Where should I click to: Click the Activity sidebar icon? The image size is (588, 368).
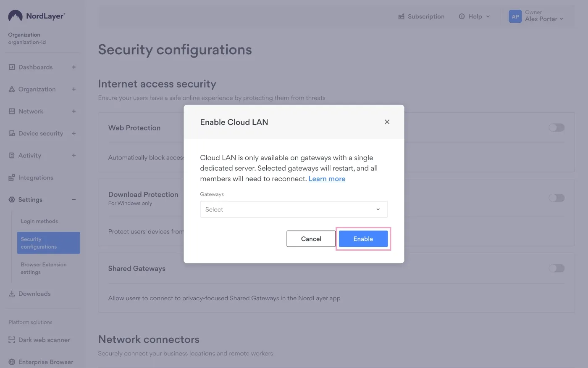coord(11,155)
